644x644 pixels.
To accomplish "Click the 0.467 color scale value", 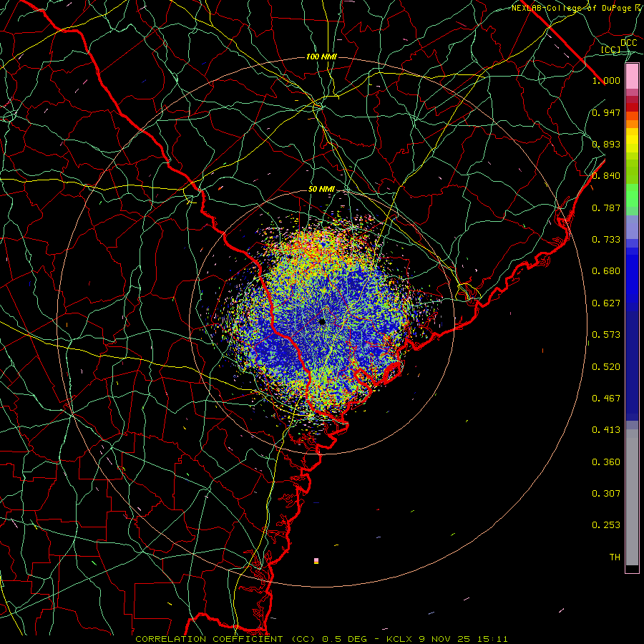I will click(606, 399).
